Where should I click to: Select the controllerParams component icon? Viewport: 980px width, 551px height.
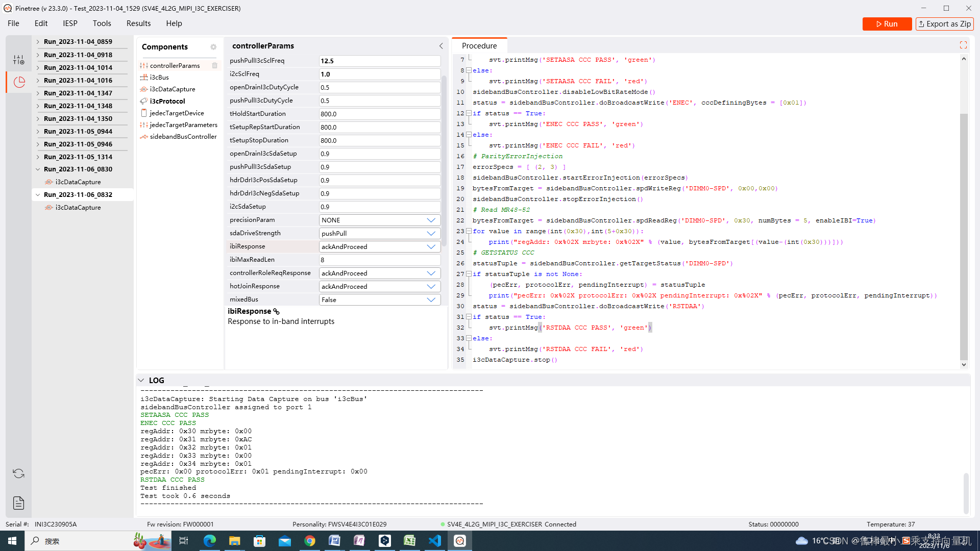tap(143, 65)
